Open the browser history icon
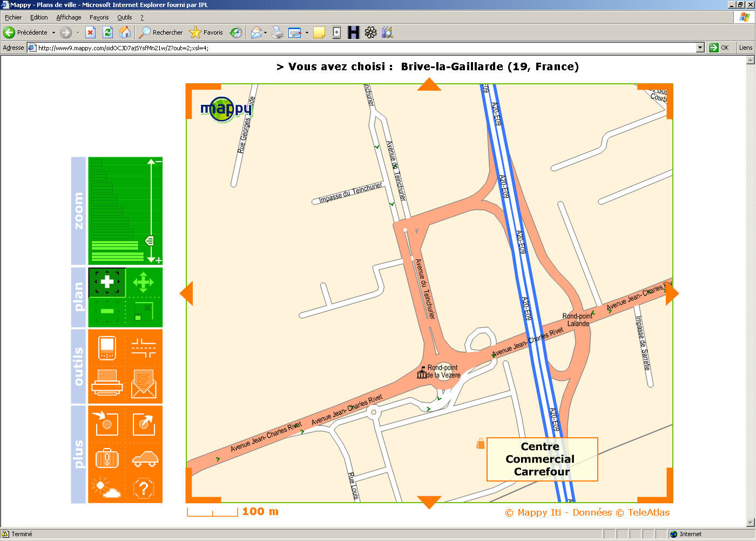The height and width of the screenshot is (541, 756). (235, 32)
